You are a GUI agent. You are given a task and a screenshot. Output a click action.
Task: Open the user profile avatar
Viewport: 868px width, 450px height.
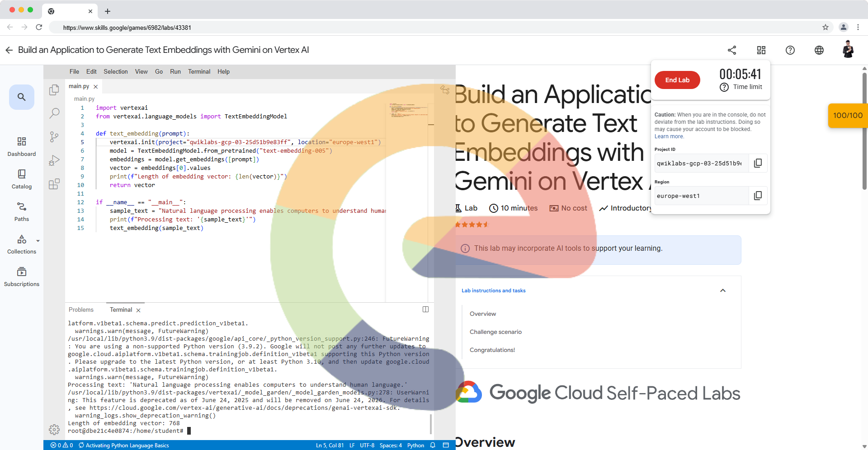[x=848, y=50]
